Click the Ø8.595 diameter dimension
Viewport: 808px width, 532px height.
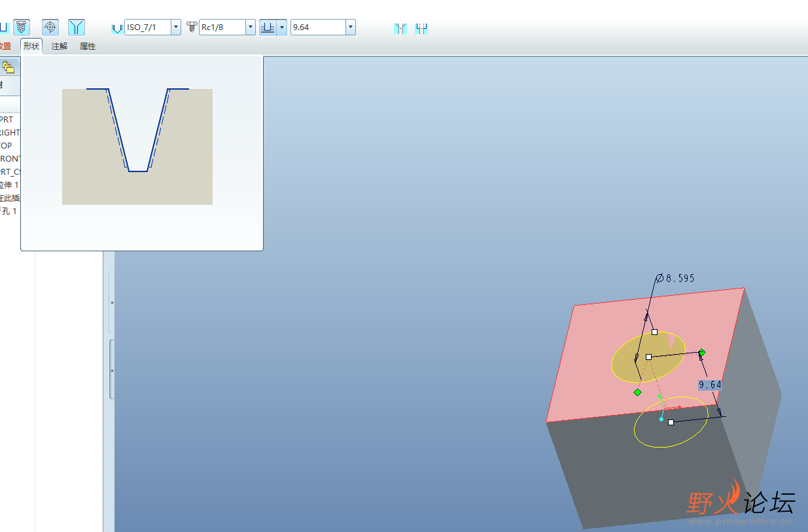coord(675,278)
